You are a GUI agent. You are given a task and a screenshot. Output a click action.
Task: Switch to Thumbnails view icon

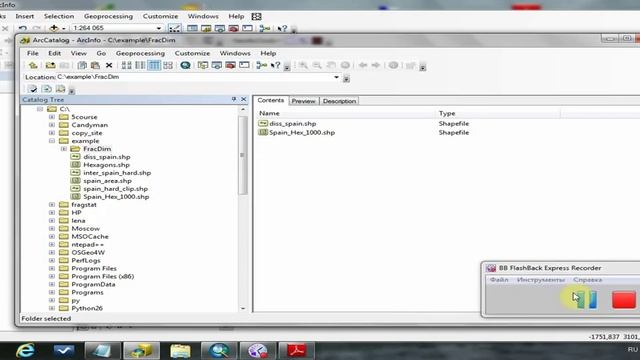(168, 65)
